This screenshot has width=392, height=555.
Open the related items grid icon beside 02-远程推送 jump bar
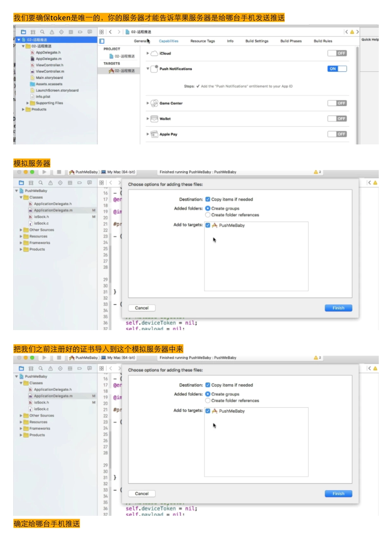pos(102,32)
